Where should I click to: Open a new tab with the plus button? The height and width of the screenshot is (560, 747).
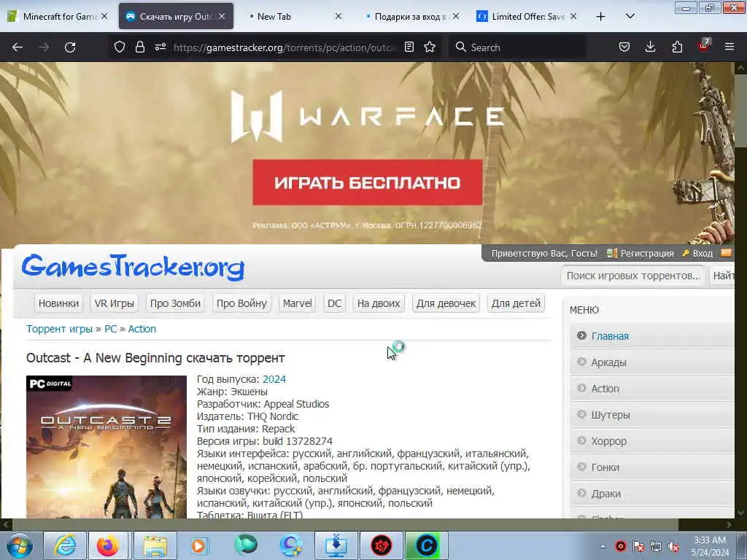[601, 16]
